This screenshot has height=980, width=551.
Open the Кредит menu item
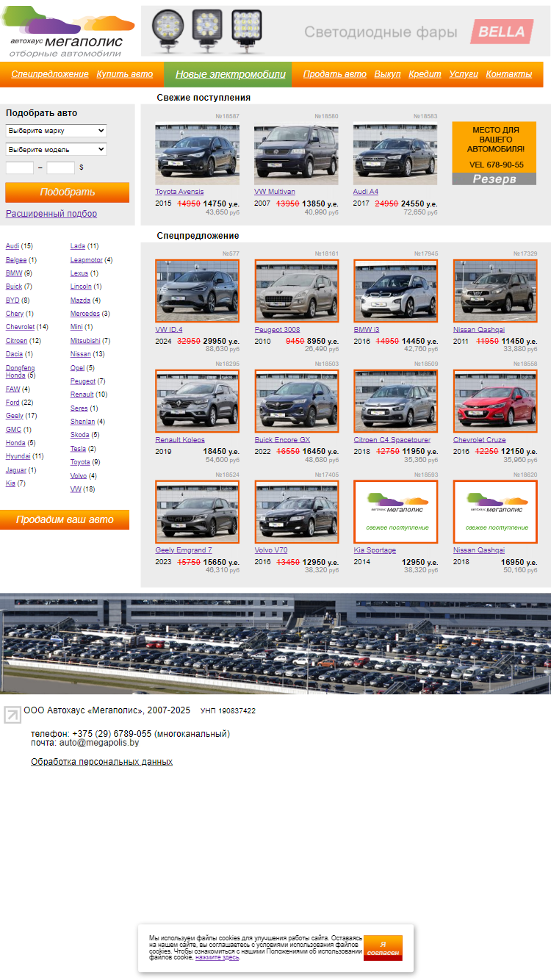click(425, 74)
